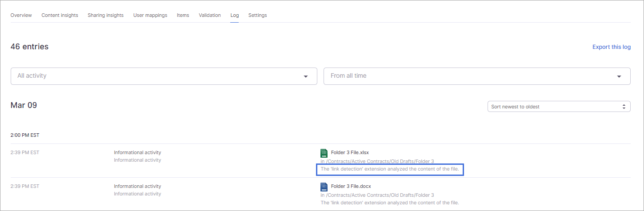The width and height of the screenshot is (644, 211).
Task: Switch to the Validation tab
Action: 210,15
